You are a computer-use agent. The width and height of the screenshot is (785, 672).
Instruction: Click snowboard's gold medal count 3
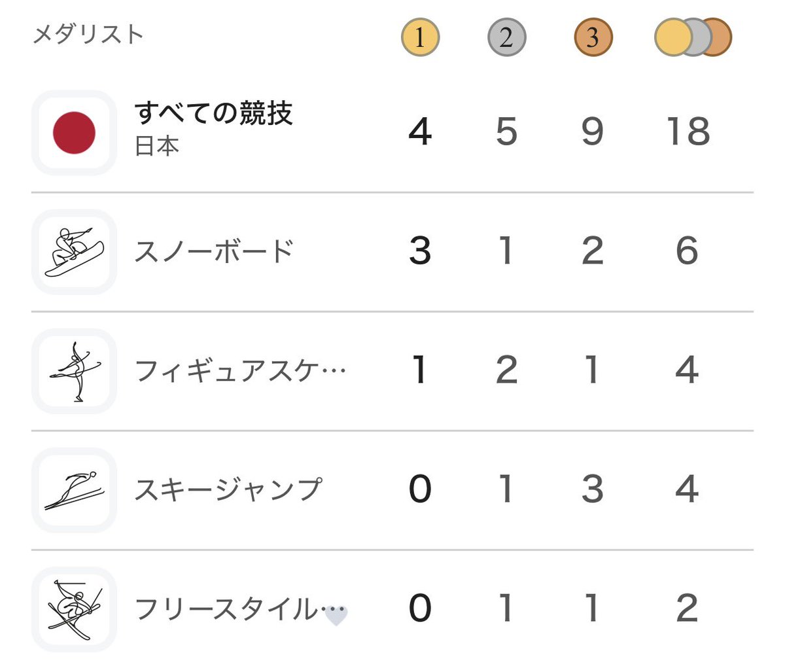click(x=420, y=251)
